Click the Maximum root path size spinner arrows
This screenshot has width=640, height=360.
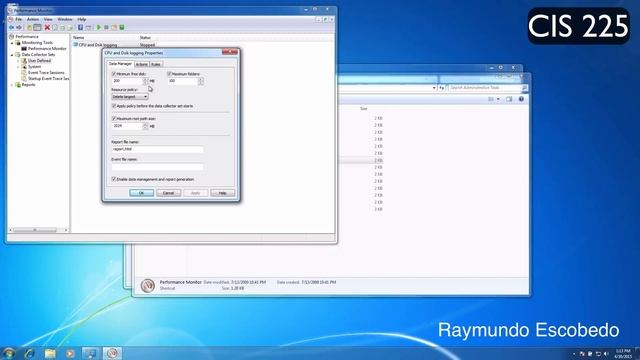145,126
